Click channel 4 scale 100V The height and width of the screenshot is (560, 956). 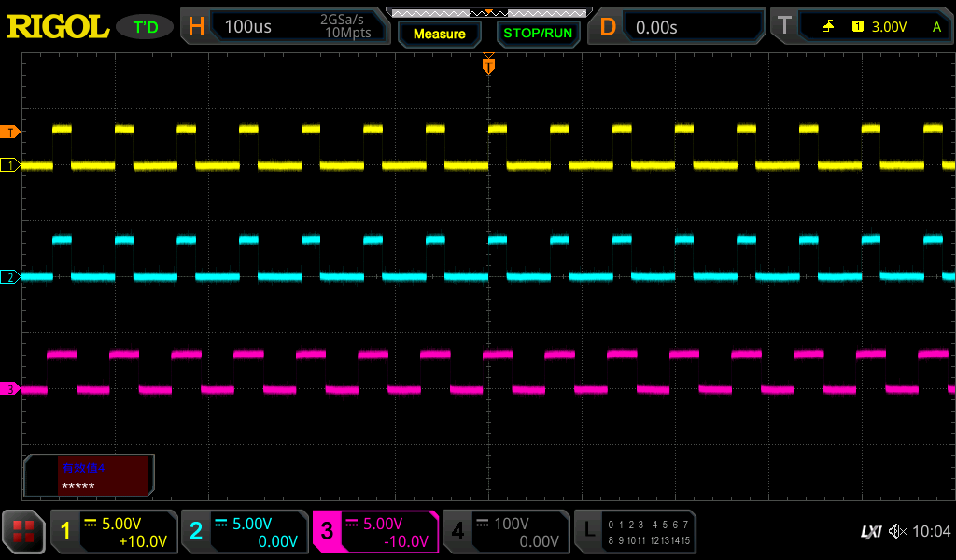point(511,524)
